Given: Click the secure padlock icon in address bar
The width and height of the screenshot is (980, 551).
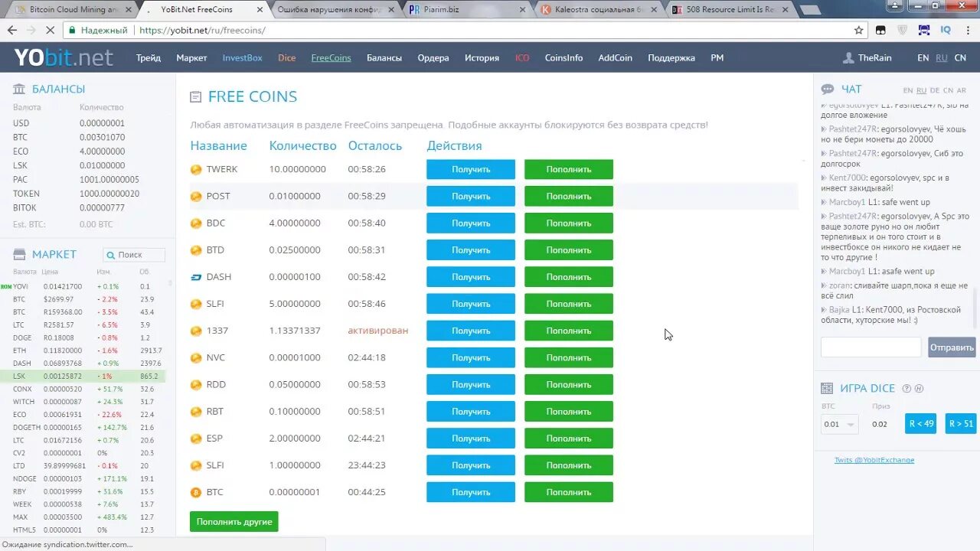Looking at the screenshot, I should (72, 31).
